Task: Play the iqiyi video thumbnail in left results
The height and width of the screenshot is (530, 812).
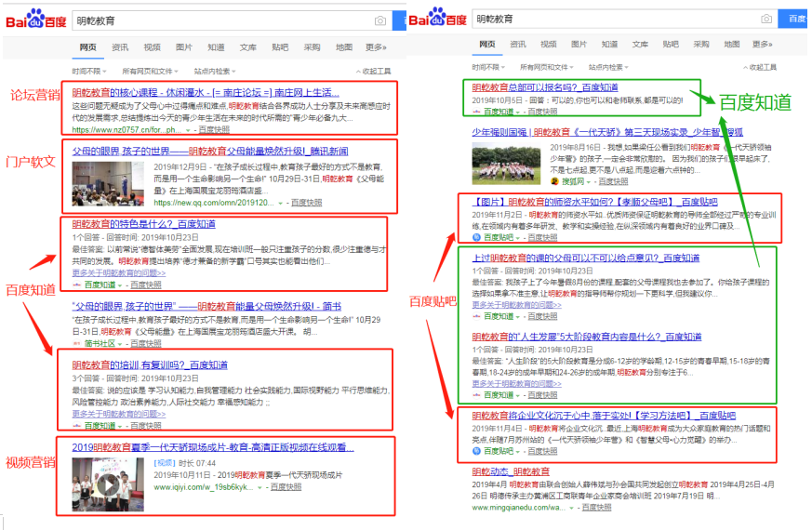Action: click(108, 485)
